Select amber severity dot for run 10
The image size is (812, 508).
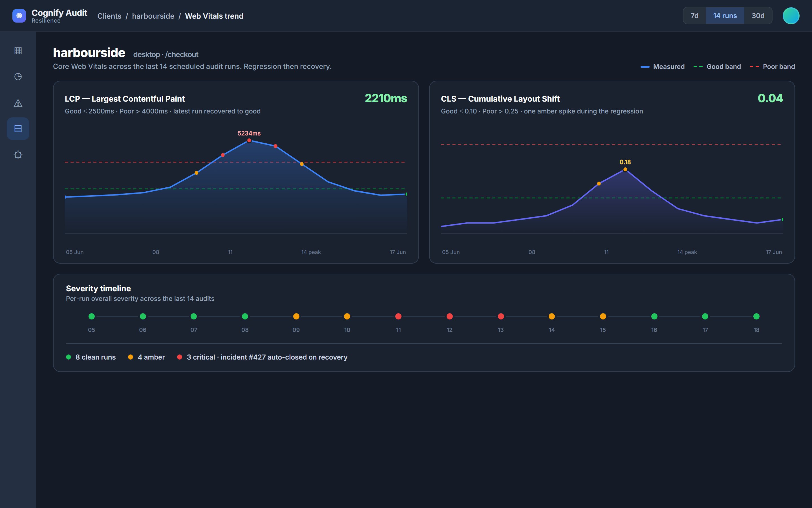pyautogui.click(x=347, y=316)
